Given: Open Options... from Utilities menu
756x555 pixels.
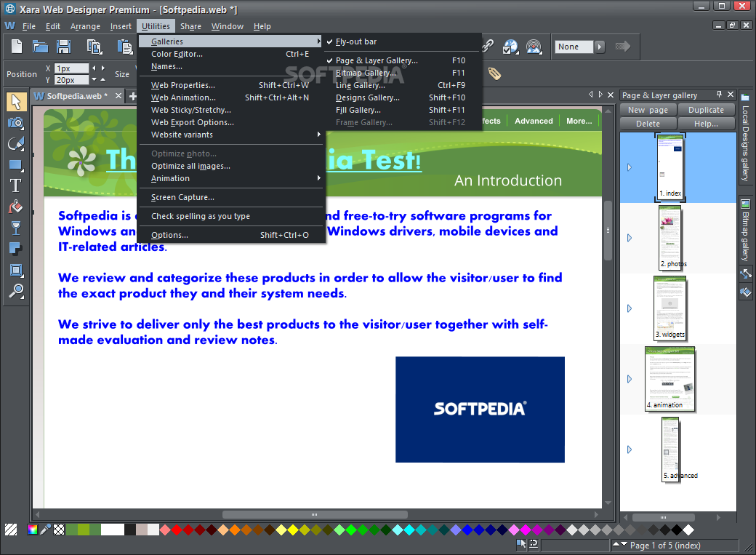Looking at the screenshot, I should click(x=231, y=235).
